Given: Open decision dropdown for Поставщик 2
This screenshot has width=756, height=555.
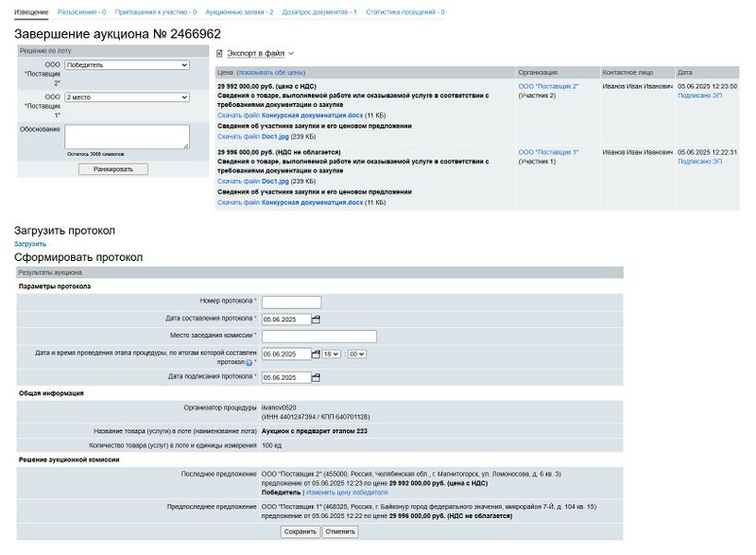Looking at the screenshot, I should pyautogui.click(x=127, y=65).
